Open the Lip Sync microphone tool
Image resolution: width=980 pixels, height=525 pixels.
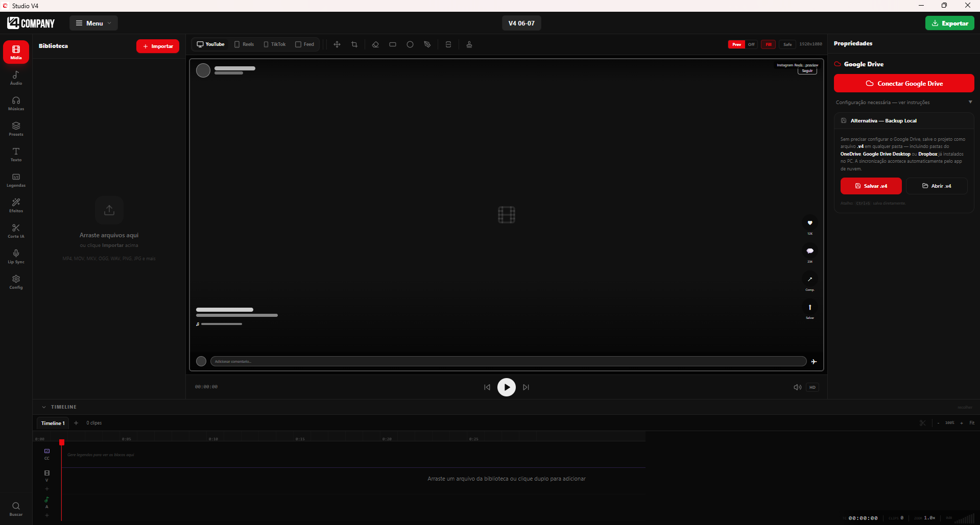(16, 256)
